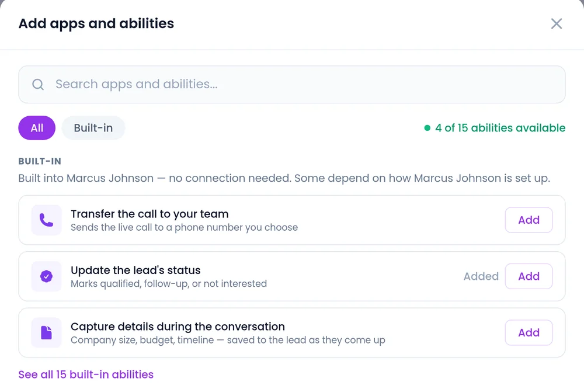Close the Add apps and abilities dialog
Viewport: 584px width, 392px height.
pos(557,23)
